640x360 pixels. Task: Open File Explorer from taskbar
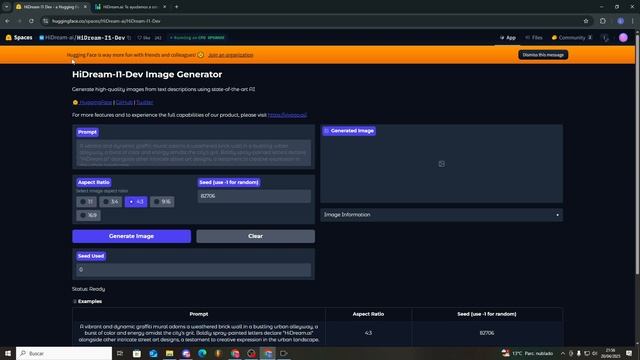click(x=169, y=353)
